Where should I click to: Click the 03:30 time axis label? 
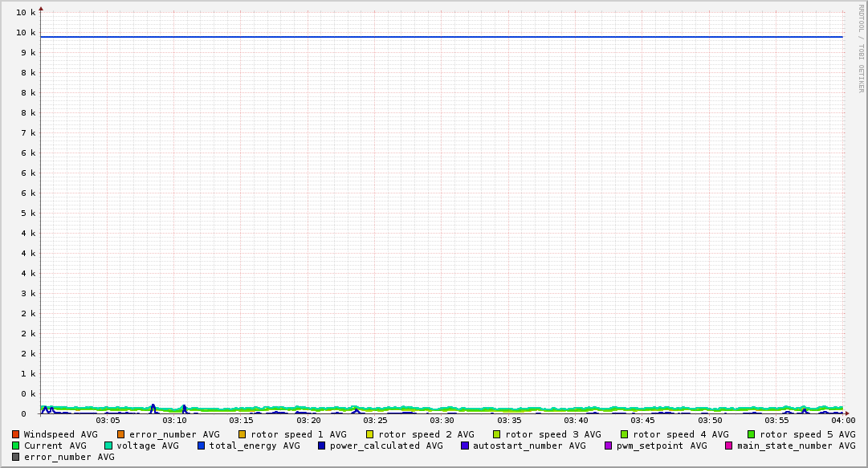(x=442, y=420)
